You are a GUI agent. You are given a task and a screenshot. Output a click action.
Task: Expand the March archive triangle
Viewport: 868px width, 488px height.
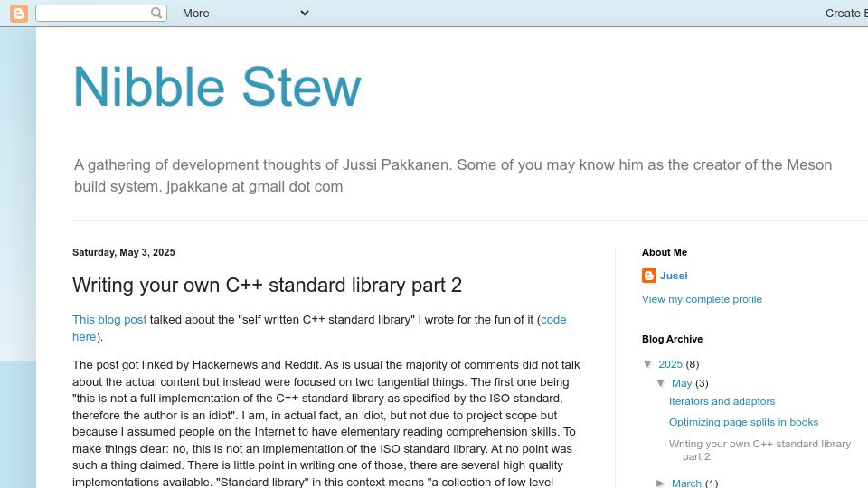pos(660,483)
